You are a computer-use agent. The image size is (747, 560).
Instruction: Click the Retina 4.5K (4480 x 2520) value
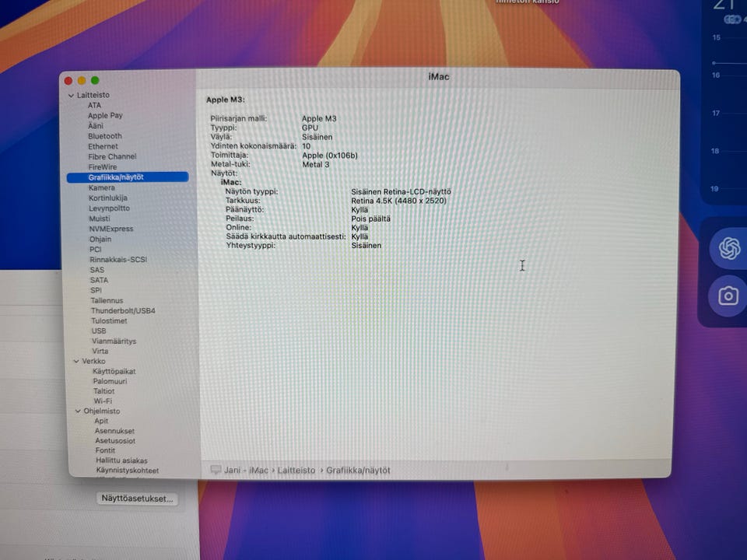tap(399, 201)
